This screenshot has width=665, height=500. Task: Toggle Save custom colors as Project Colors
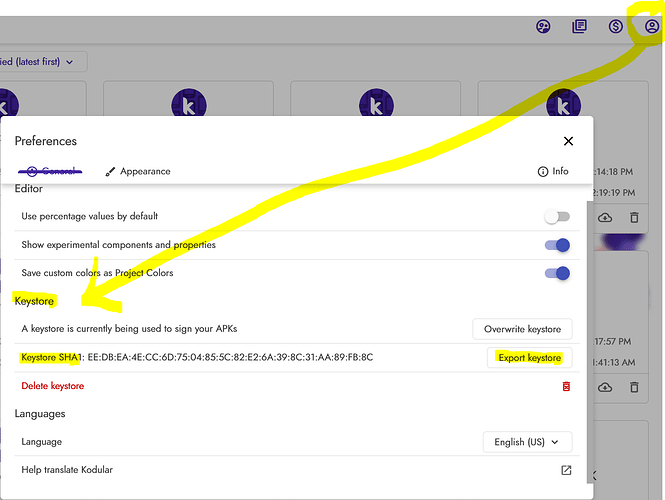pos(557,273)
